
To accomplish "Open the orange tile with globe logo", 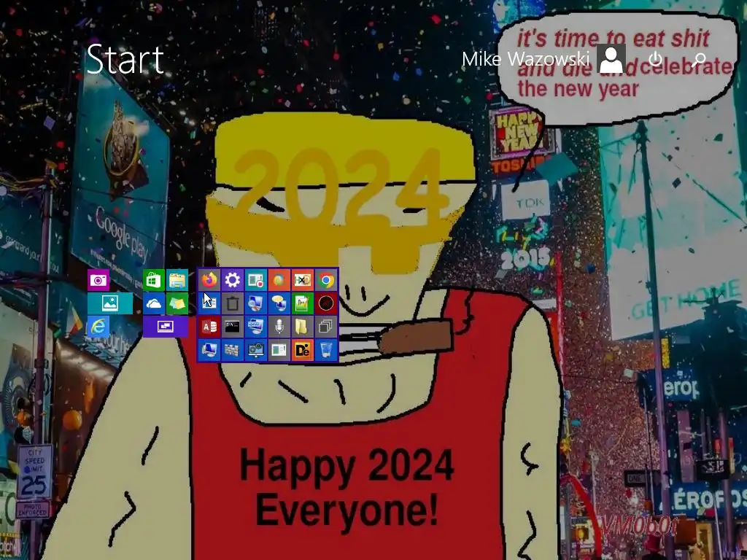I will click(279, 280).
